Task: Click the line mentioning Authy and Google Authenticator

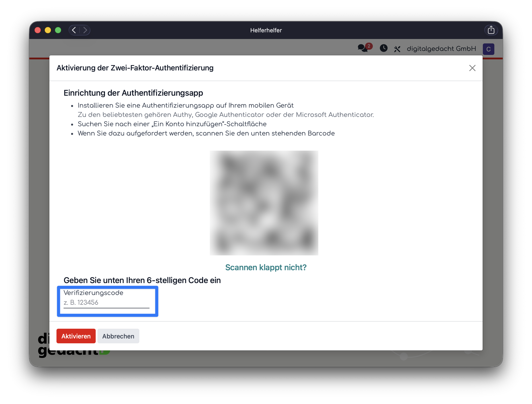Action: (x=226, y=115)
